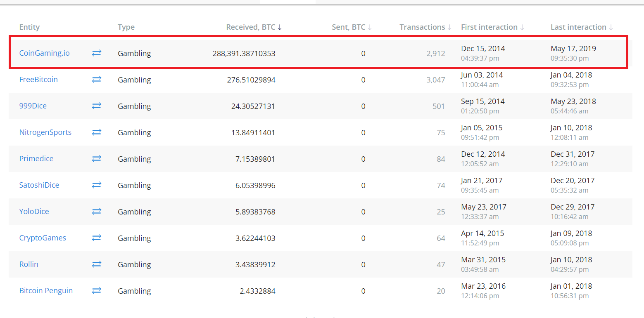The height and width of the screenshot is (318, 644).
Task: Click the swap arrows icon beside Bitcoin Penguin
Action: [x=97, y=291]
